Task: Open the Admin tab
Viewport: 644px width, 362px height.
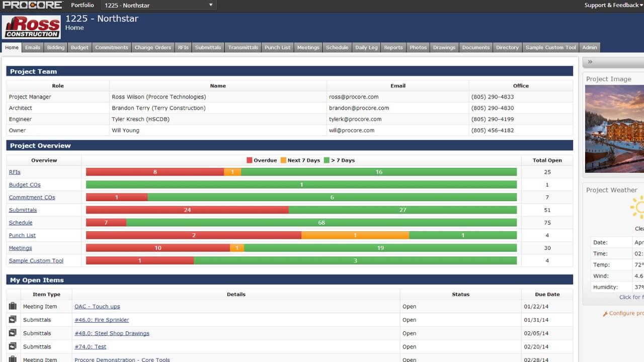Action: [x=590, y=47]
